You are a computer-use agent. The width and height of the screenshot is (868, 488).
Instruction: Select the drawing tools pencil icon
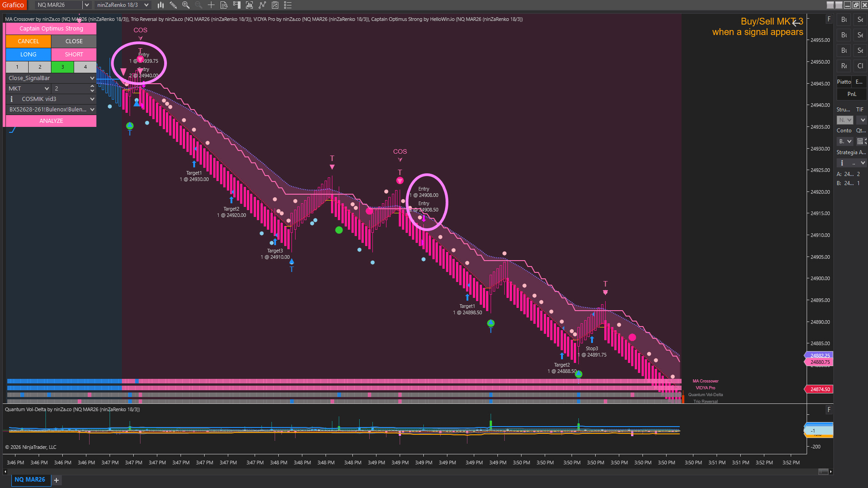point(173,5)
